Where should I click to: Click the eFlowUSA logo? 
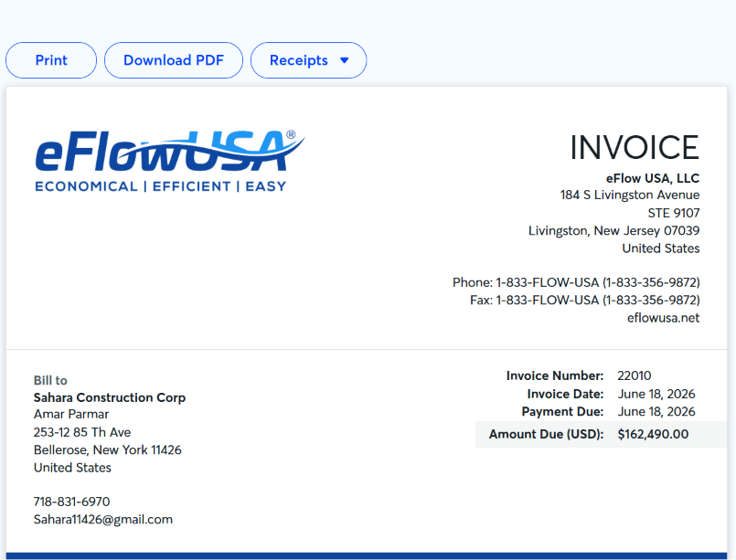click(x=170, y=161)
